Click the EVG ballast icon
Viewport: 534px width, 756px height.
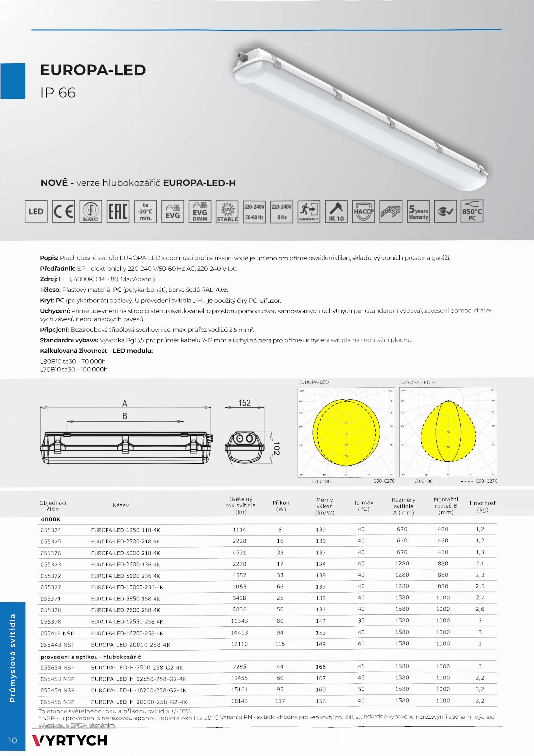click(x=173, y=211)
